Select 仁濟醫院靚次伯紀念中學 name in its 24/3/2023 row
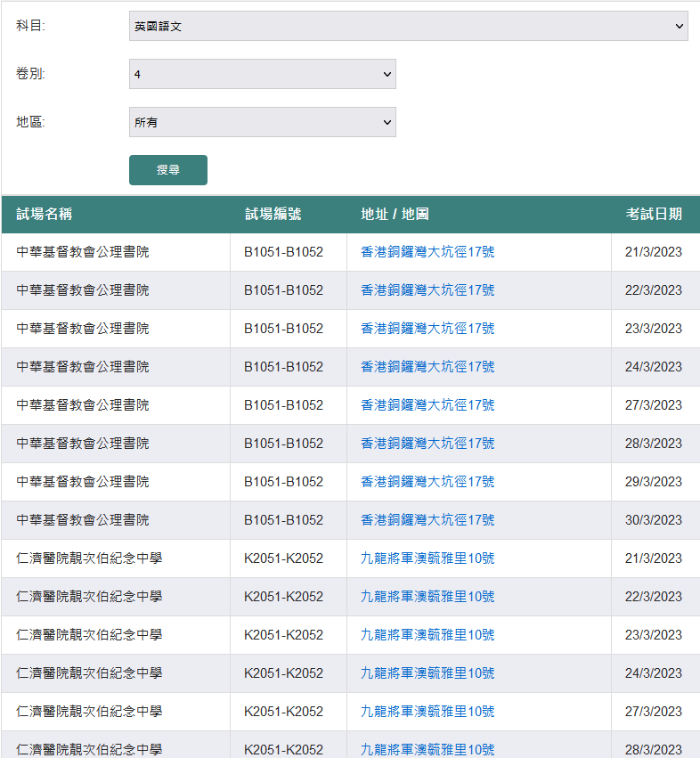This screenshot has height=758, width=700. click(x=89, y=672)
